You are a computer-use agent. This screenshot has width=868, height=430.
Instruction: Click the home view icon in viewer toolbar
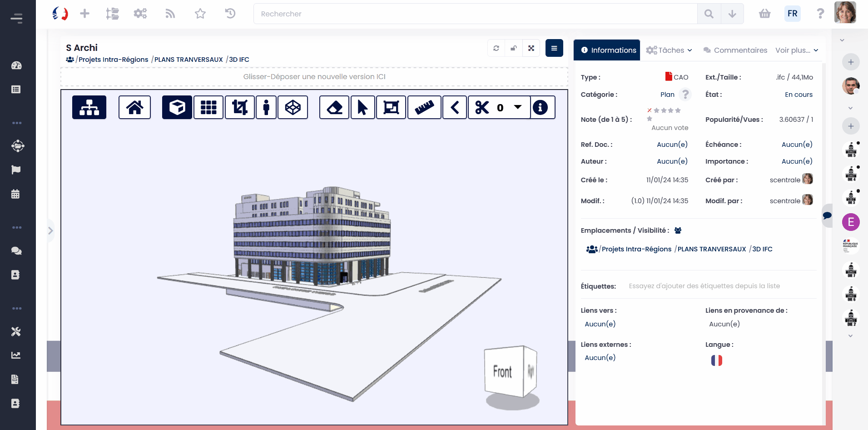134,107
